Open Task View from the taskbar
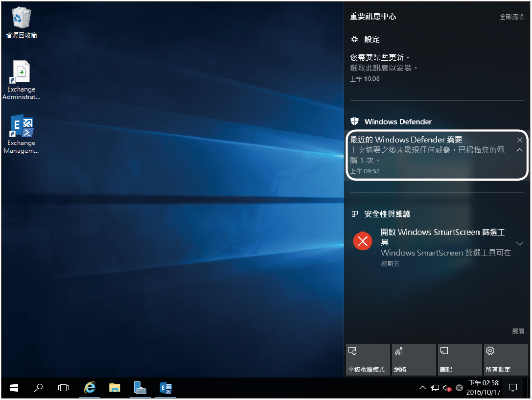 (x=63, y=388)
